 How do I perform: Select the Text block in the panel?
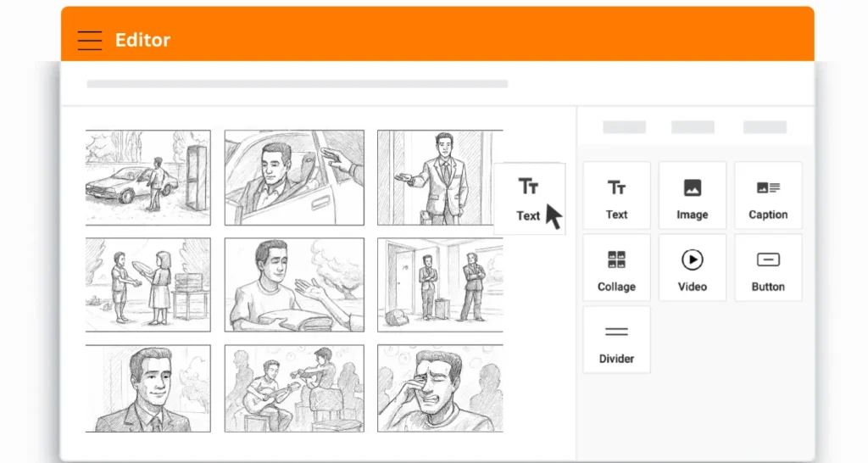[616, 196]
